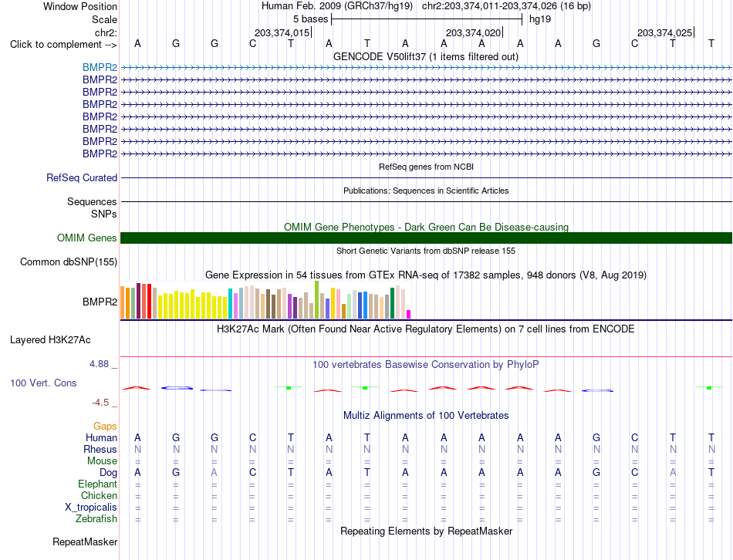733x560 pixels.
Task: Click the 100 vertebrates PhyloP conservation title
Action: pyautogui.click(x=426, y=364)
